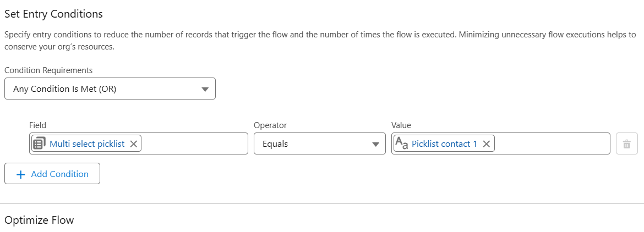Click empty area of Field input

coord(193,144)
